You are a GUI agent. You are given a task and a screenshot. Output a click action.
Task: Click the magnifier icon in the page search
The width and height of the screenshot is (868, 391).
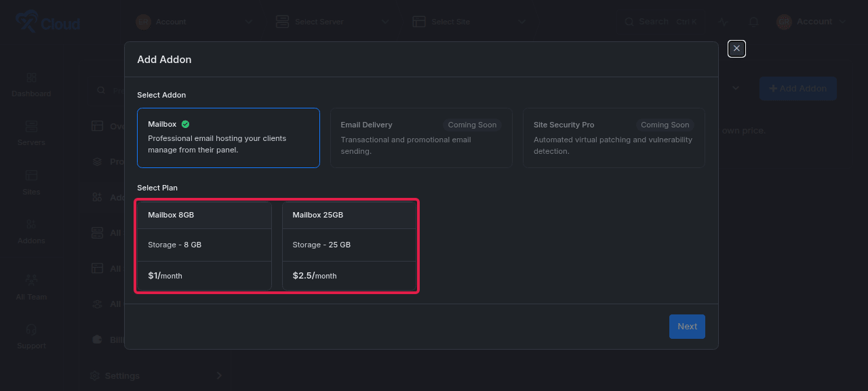[x=101, y=90]
